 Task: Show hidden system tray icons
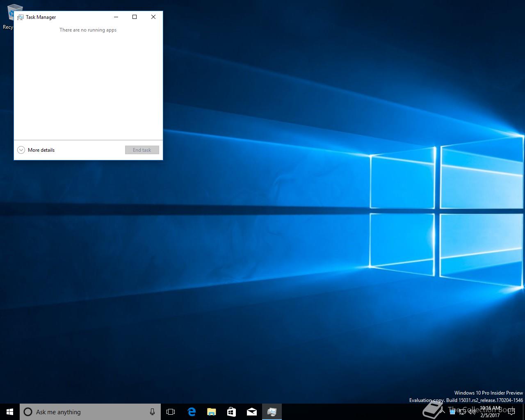443,412
